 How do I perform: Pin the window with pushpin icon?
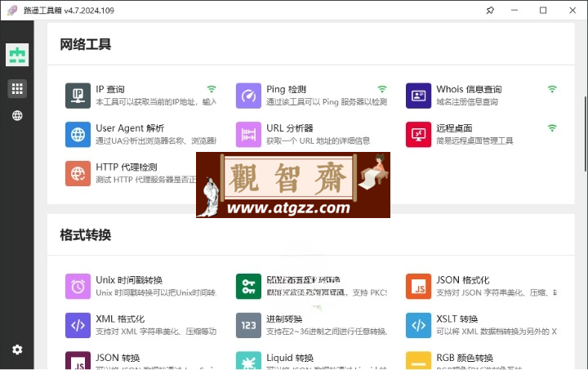pyautogui.click(x=490, y=11)
